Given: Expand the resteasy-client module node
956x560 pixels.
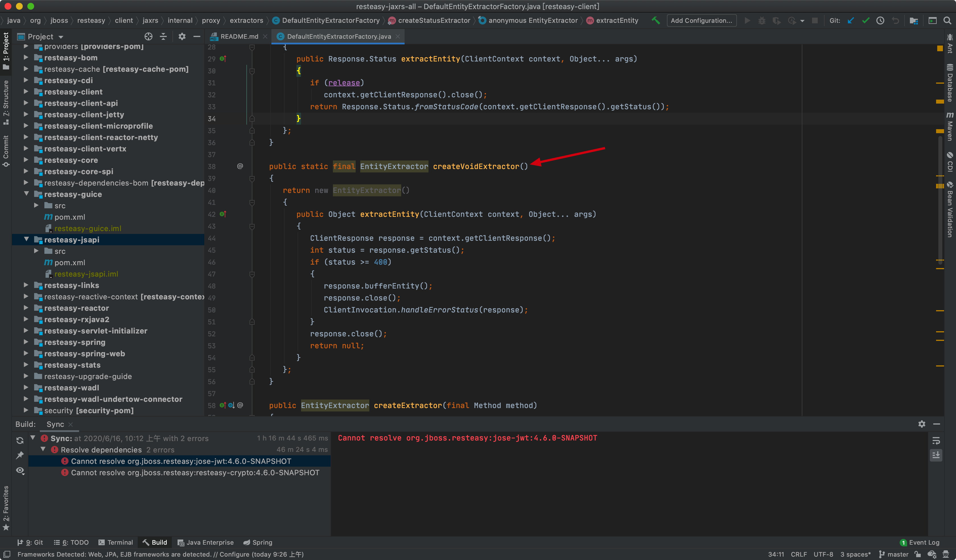Looking at the screenshot, I should coord(26,92).
